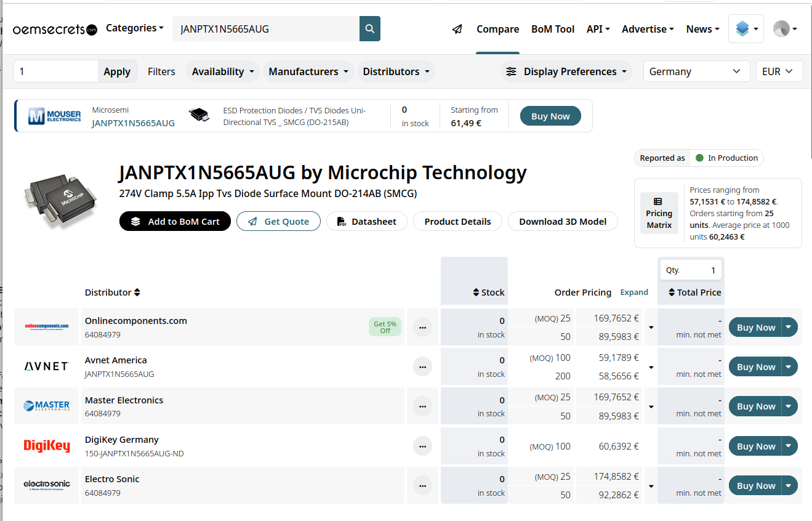Open the blue layers stack icon menu

(x=746, y=29)
